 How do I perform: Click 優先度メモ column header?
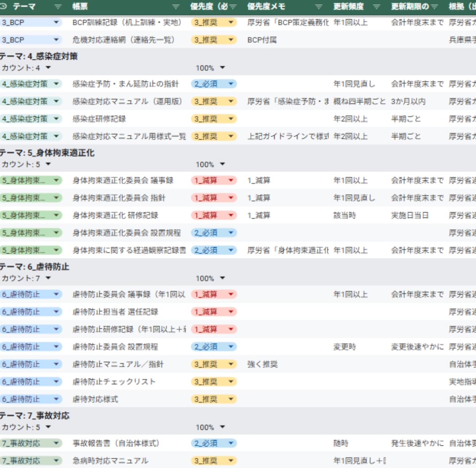point(266,7)
